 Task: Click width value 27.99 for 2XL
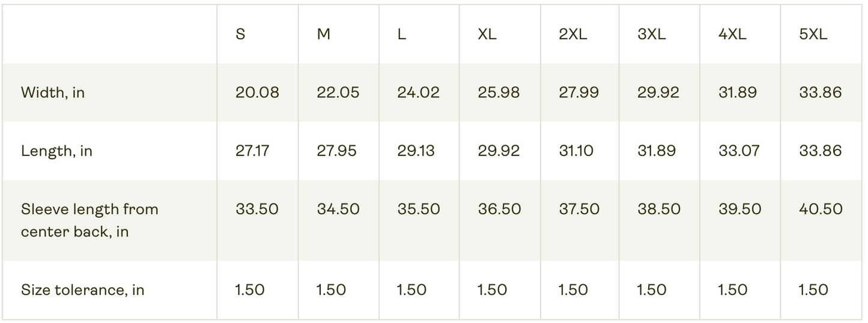[579, 92]
